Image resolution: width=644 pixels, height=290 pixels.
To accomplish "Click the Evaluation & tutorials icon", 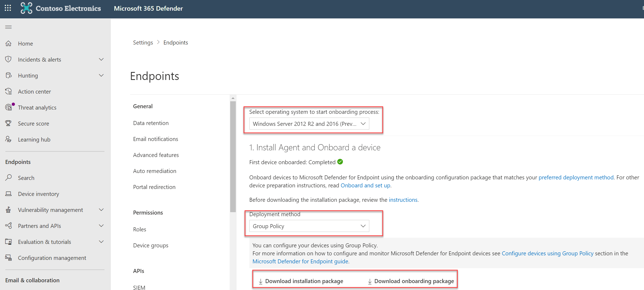I will point(9,241).
